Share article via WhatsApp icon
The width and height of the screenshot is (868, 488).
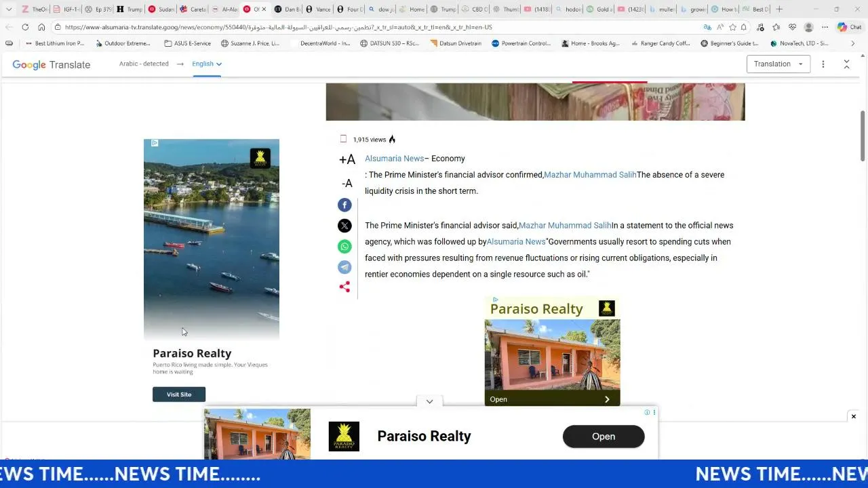[x=344, y=247]
